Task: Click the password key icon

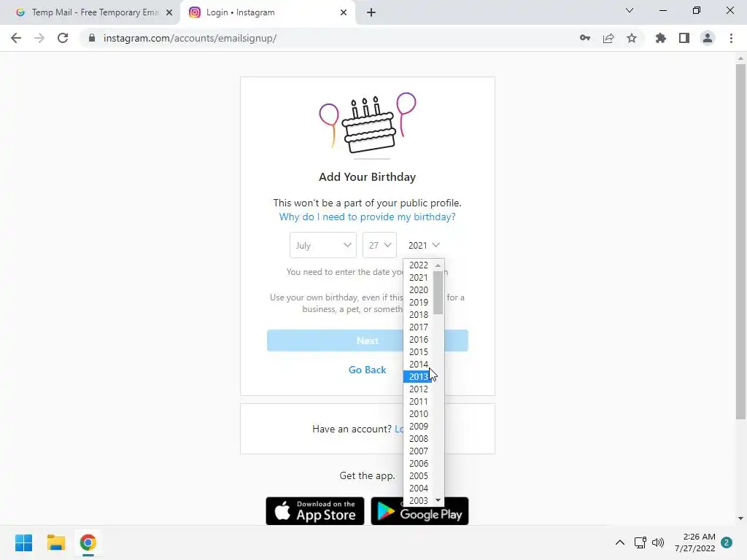Action: pyautogui.click(x=585, y=38)
